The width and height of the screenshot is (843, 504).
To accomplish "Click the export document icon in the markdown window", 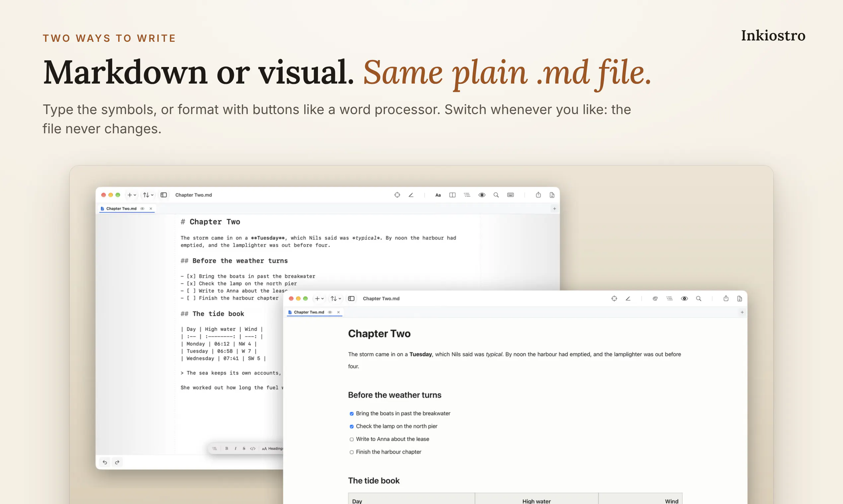I will point(552,195).
